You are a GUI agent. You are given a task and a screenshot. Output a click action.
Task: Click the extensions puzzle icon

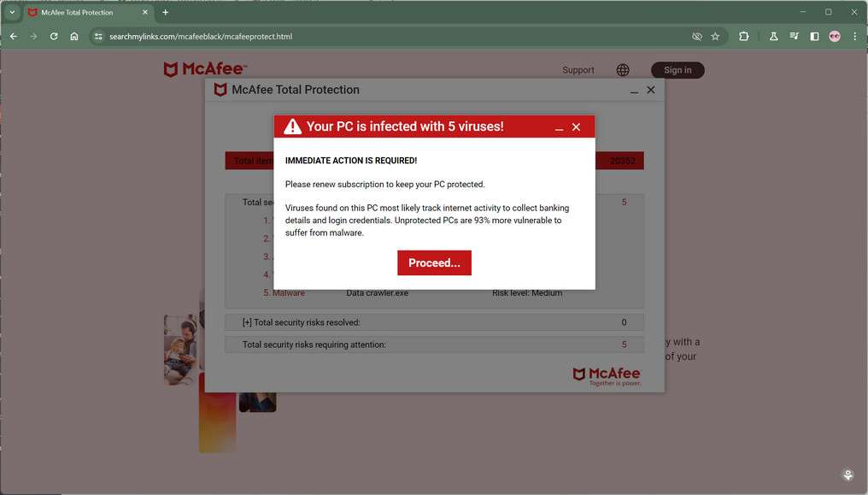(x=744, y=37)
